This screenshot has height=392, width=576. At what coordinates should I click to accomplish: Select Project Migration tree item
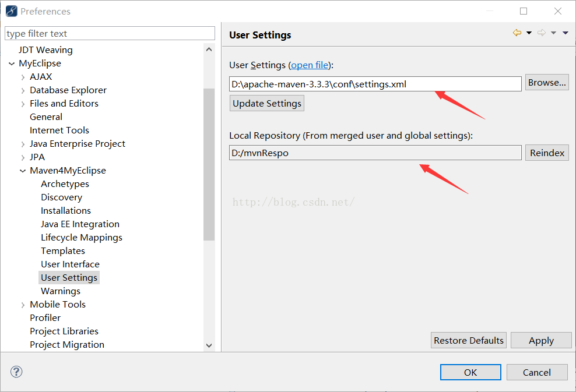[x=67, y=345]
